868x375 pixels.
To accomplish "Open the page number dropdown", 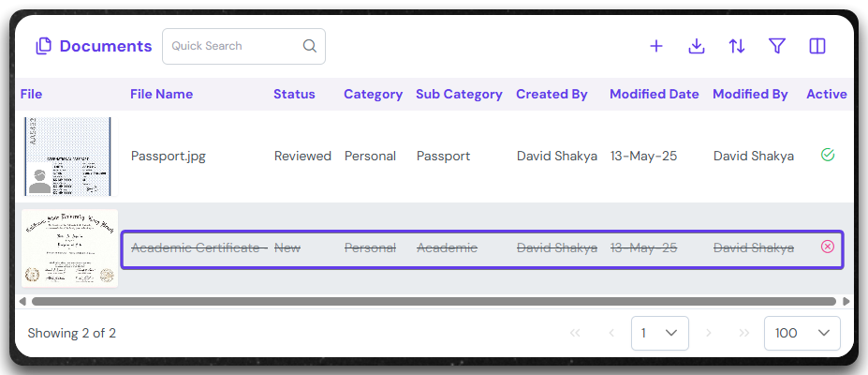I will pyautogui.click(x=659, y=333).
